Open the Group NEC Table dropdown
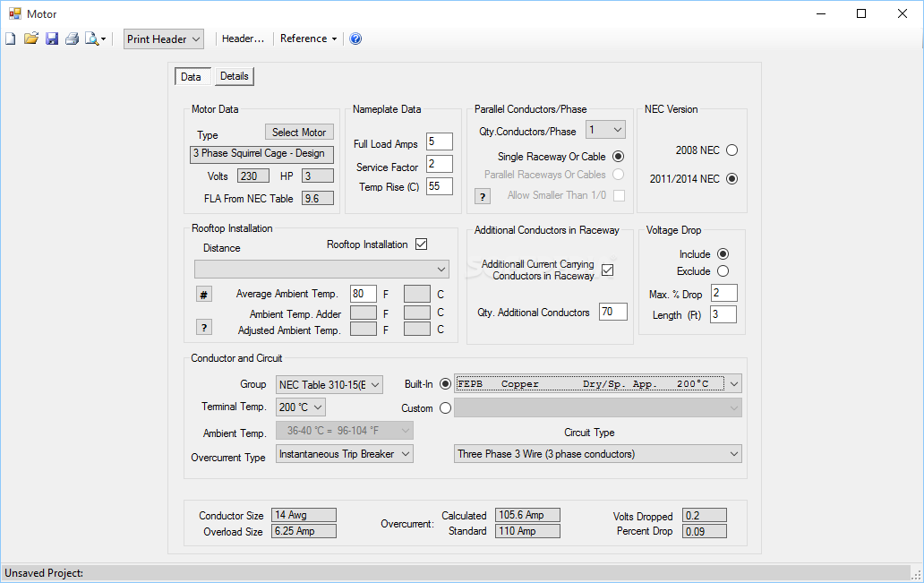 329,384
